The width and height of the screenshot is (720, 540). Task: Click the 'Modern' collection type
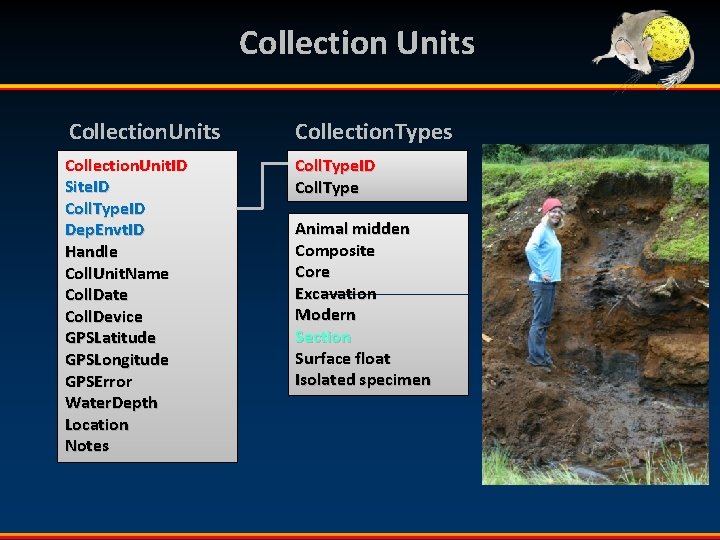point(325,315)
